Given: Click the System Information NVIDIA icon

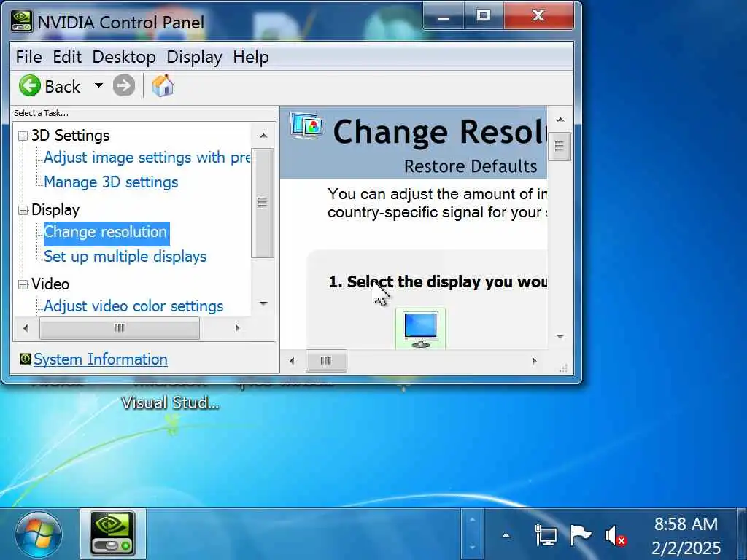Looking at the screenshot, I should click(x=26, y=359).
